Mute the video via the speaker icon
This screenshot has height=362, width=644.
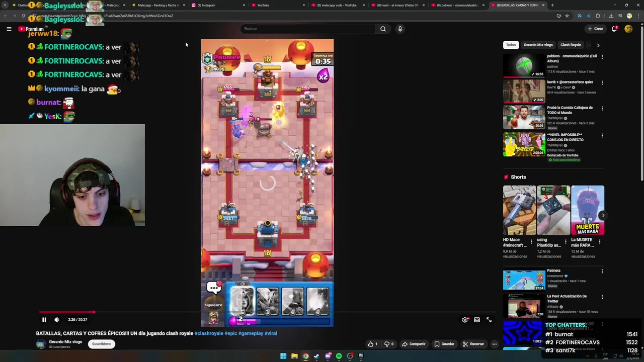click(x=57, y=320)
